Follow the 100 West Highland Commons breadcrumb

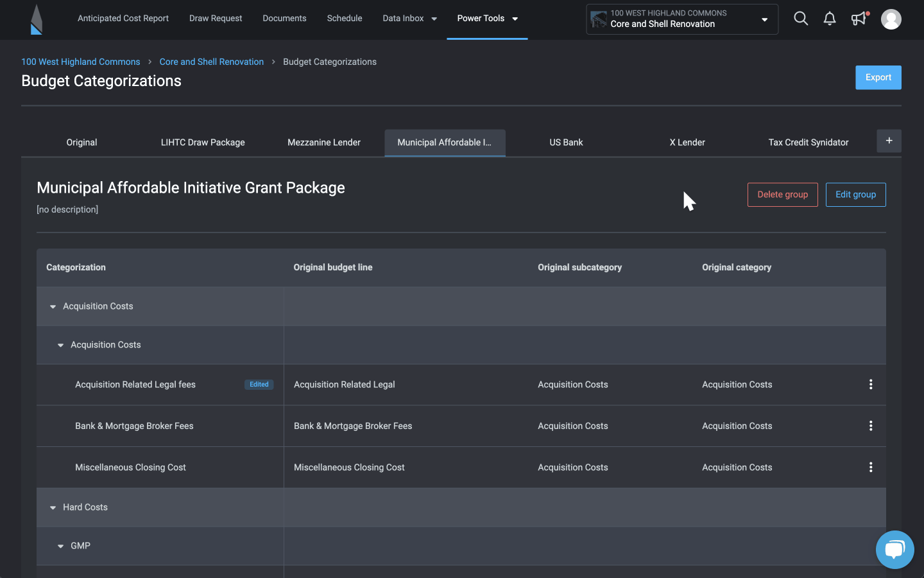[81, 62]
